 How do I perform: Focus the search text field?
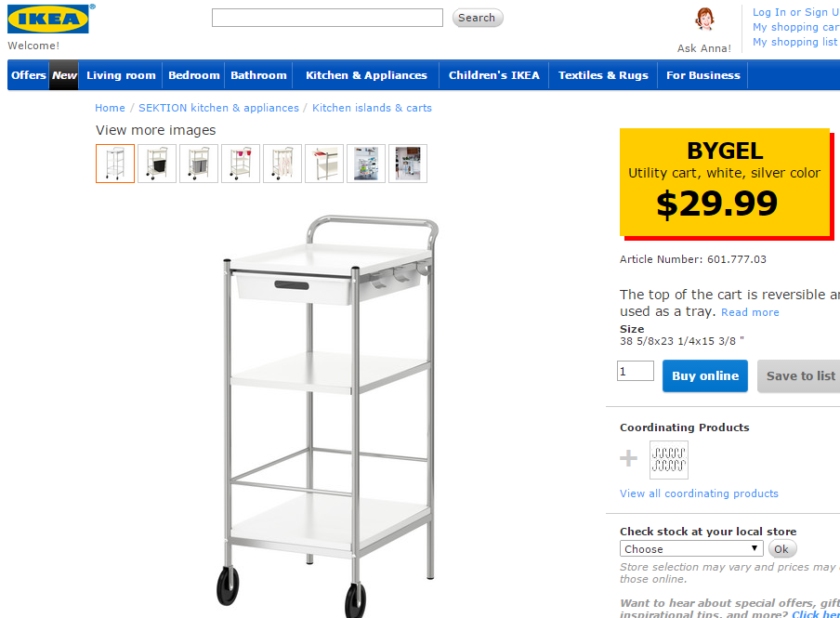click(327, 18)
